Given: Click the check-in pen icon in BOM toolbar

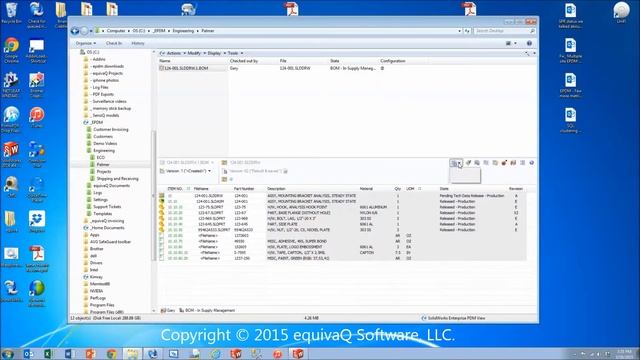Looking at the screenshot, I should 468,163.
